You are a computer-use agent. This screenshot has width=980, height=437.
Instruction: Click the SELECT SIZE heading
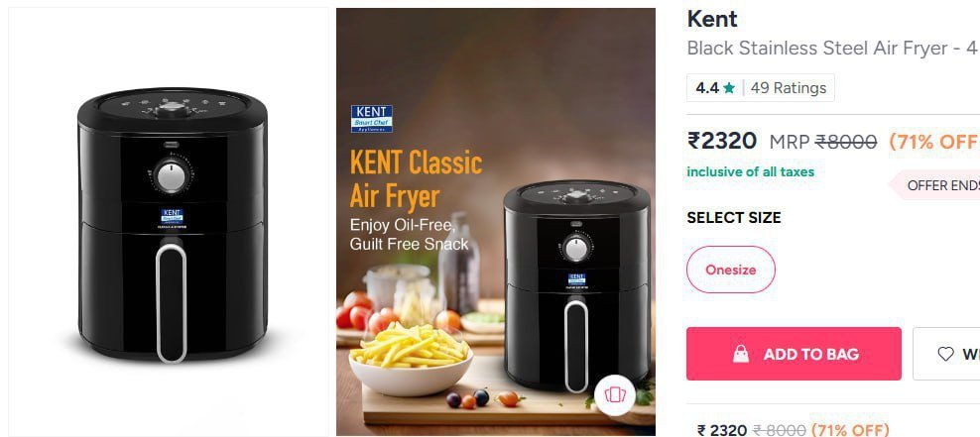[x=734, y=217]
